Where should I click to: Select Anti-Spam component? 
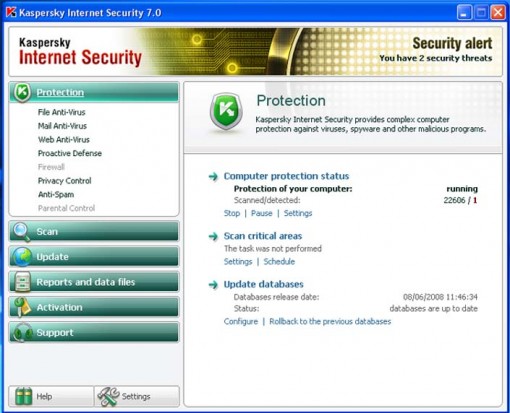[x=56, y=194]
